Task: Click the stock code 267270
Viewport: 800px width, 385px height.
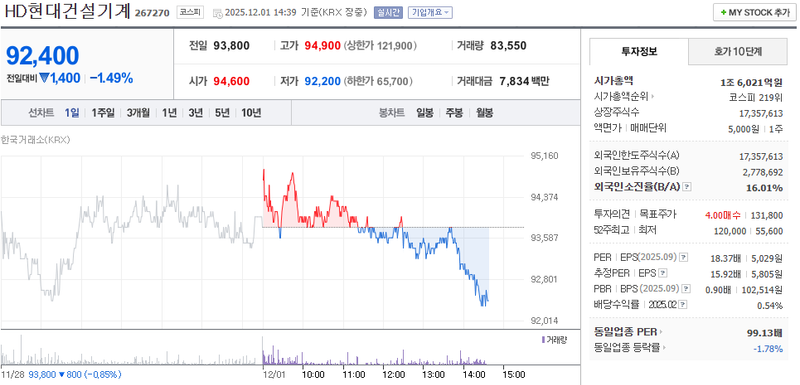Action: (152, 13)
